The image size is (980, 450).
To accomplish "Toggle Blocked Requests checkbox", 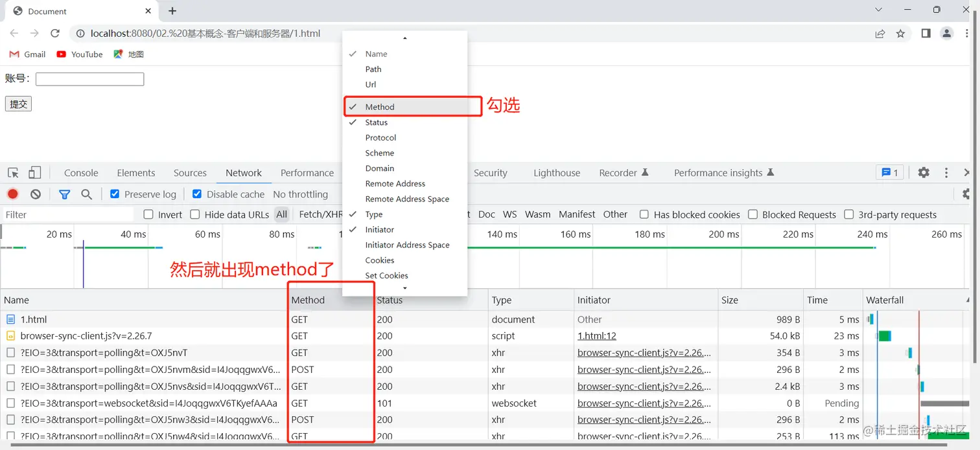I will click(752, 214).
